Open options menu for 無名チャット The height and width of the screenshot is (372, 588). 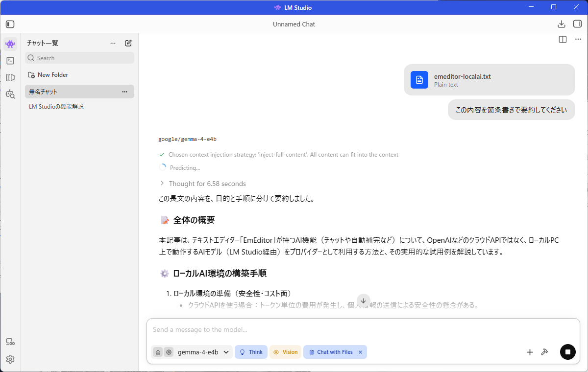(x=124, y=92)
